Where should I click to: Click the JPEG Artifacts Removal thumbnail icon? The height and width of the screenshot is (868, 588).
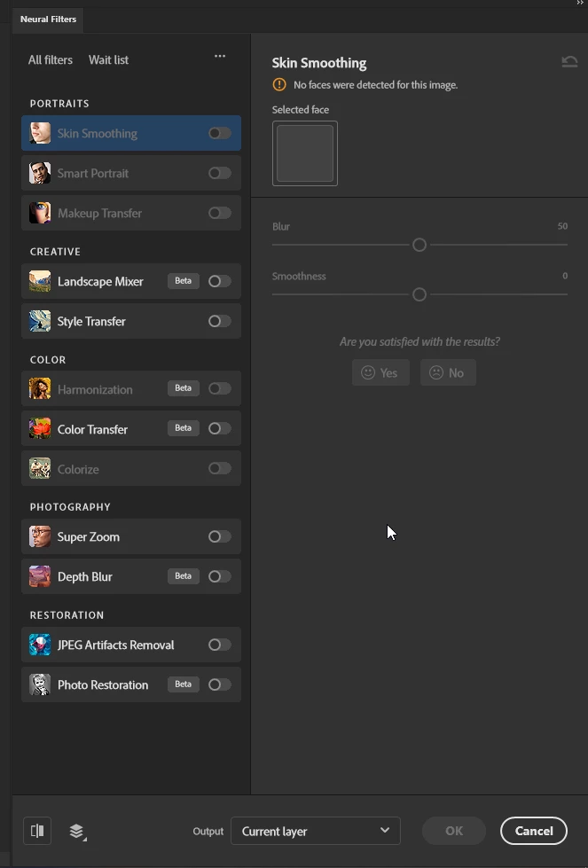(x=40, y=645)
